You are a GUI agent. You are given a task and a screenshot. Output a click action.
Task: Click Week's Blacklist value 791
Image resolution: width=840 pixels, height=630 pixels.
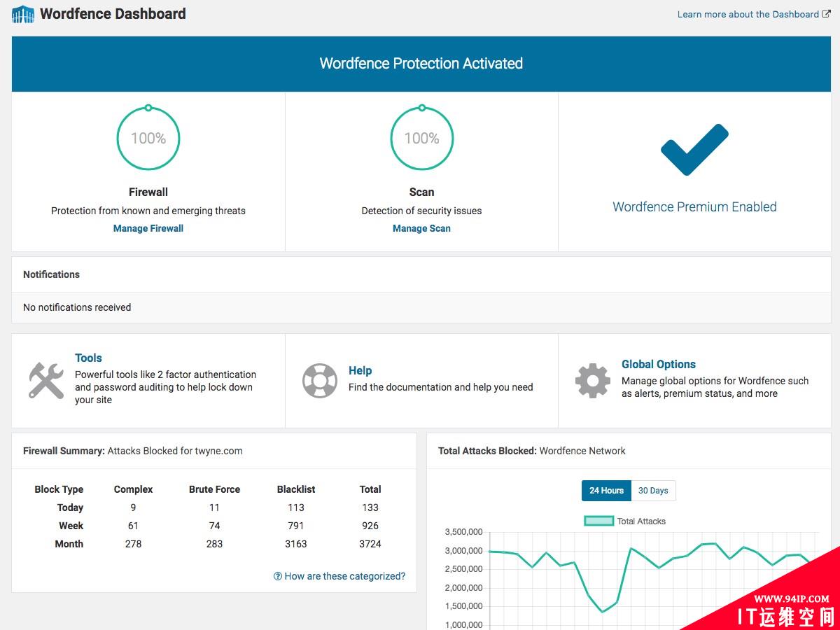point(296,526)
